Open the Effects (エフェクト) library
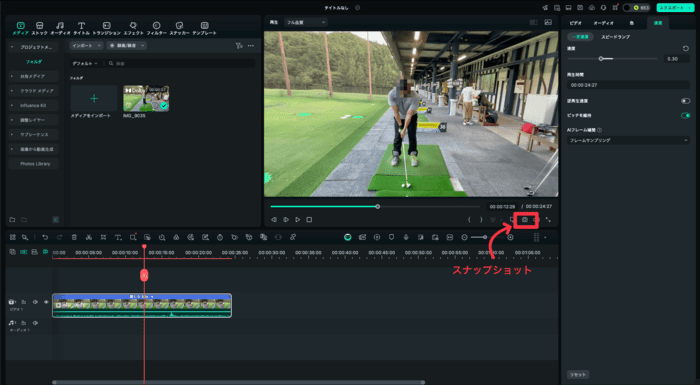The height and width of the screenshot is (385, 700). coord(133,28)
